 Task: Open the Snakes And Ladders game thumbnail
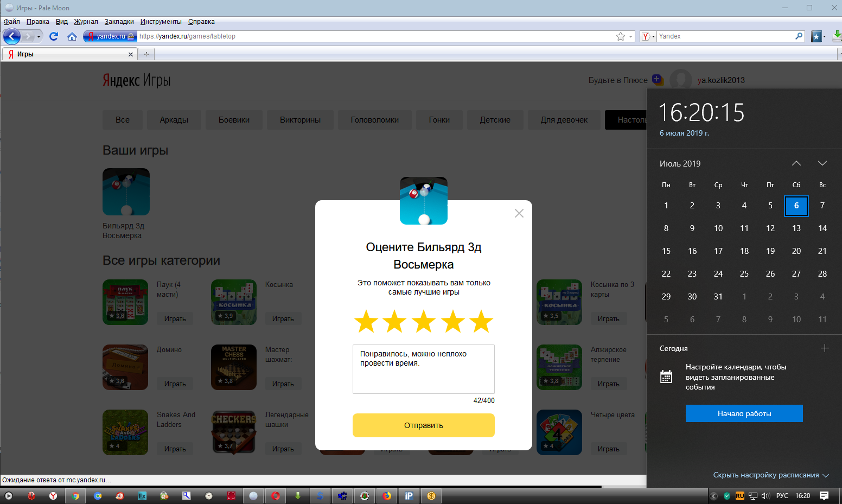(125, 432)
